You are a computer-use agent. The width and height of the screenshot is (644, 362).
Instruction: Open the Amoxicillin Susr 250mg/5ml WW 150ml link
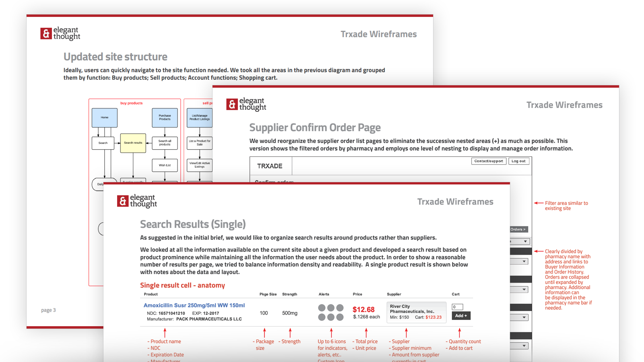pos(194,305)
